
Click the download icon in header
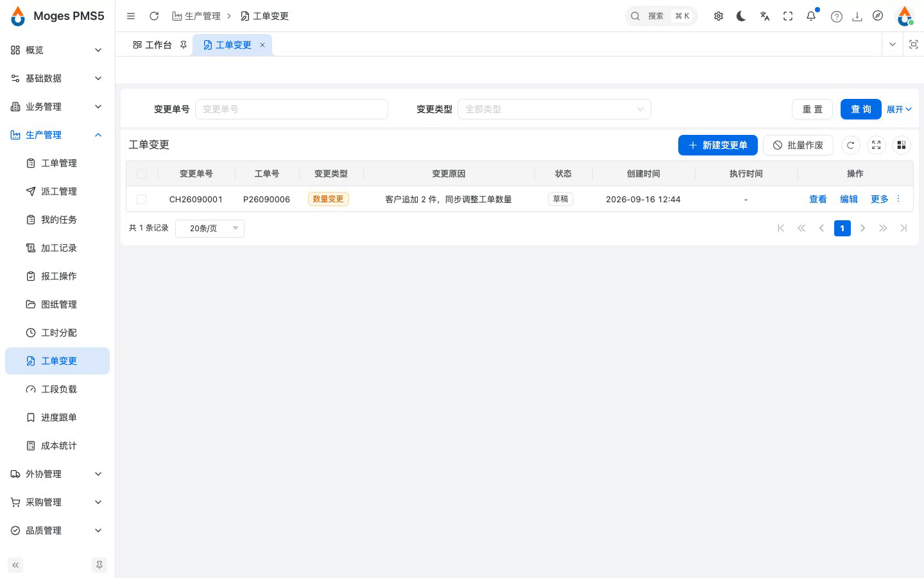coord(857,17)
